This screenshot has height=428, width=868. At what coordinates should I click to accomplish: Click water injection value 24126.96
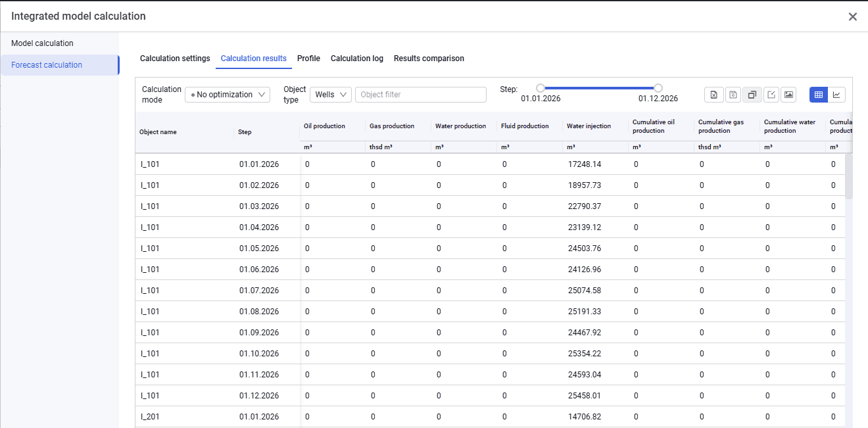click(x=585, y=270)
